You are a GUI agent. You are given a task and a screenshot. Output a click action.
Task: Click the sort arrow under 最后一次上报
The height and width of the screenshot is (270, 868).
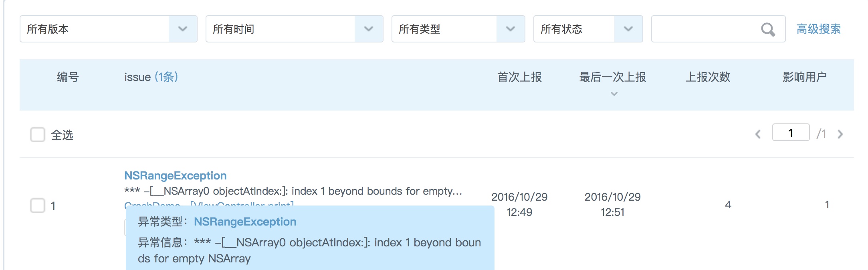point(614,94)
